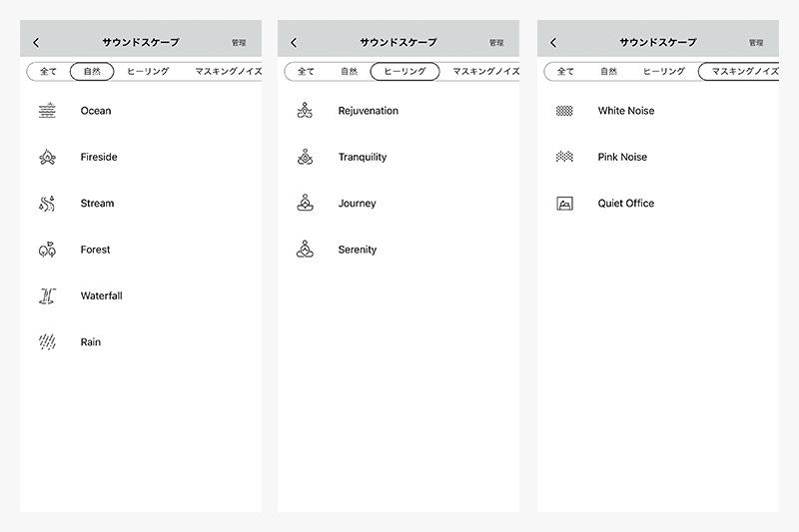This screenshot has height=532, width=799.
Task: Play the Journey soundscape label
Action: coord(358,204)
